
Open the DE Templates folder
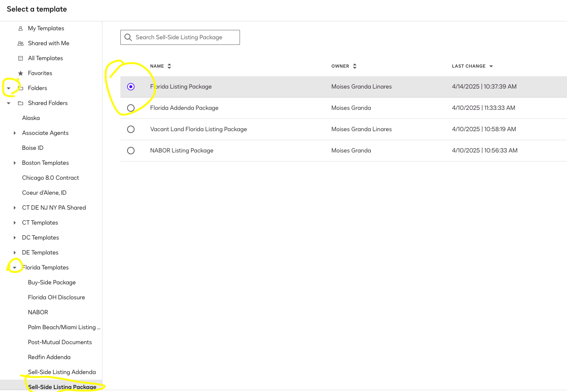(x=40, y=253)
